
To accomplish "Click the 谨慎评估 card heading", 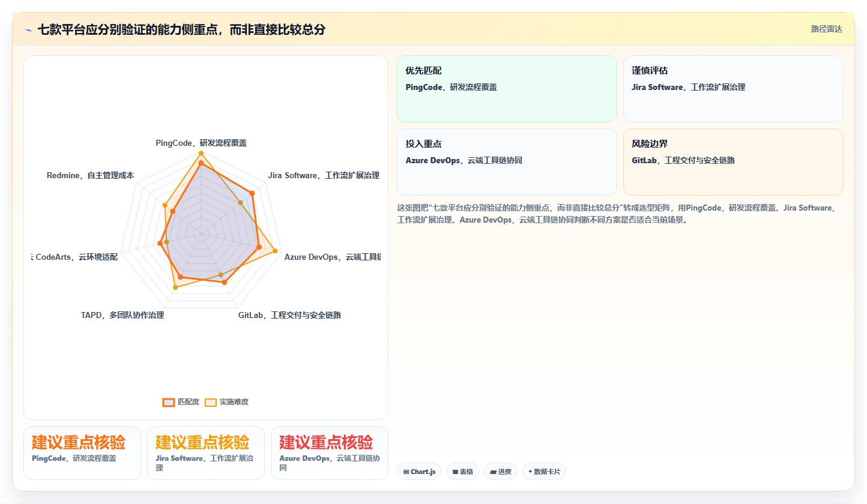I will click(x=650, y=71).
